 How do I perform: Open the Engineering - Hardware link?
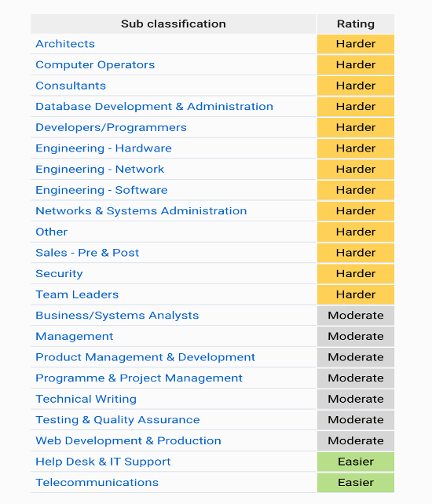(x=104, y=148)
